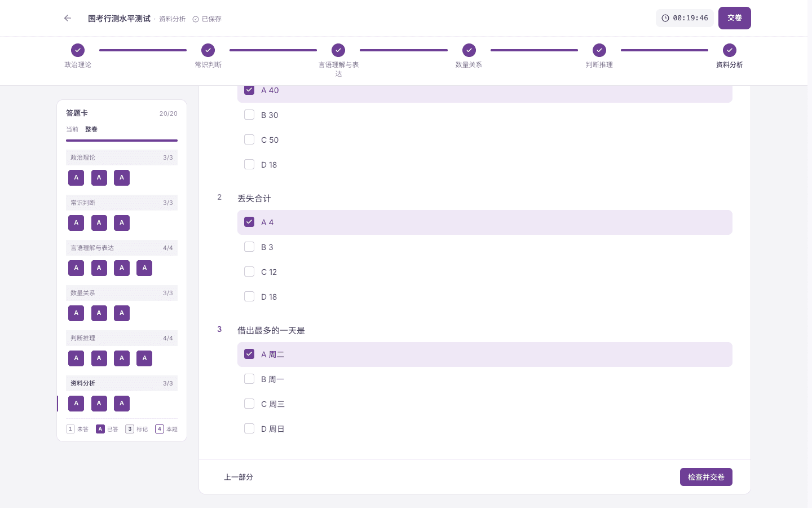Click the answer card progress bar
Image resolution: width=812 pixels, height=508 pixels.
122,141
